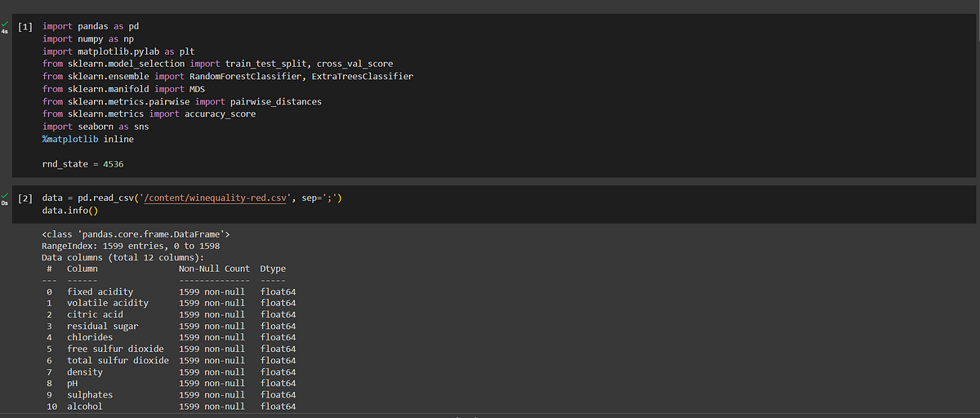The width and height of the screenshot is (980, 418).
Task: Run cell via the [2] execution marker
Action: tap(24, 198)
